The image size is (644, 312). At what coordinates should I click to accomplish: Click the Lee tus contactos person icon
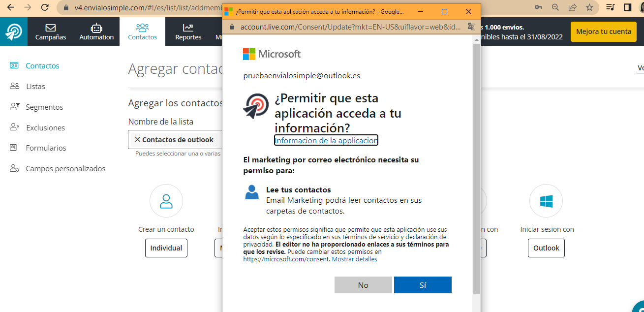tap(252, 192)
